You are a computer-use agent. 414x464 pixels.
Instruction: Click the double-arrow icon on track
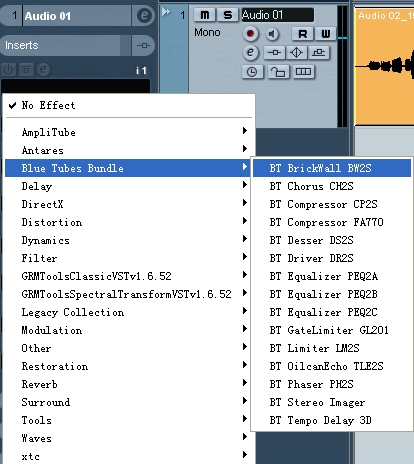(166, 12)
